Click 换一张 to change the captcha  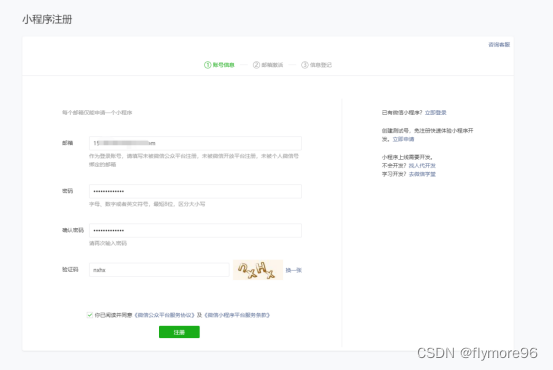[x=294, y=270]
